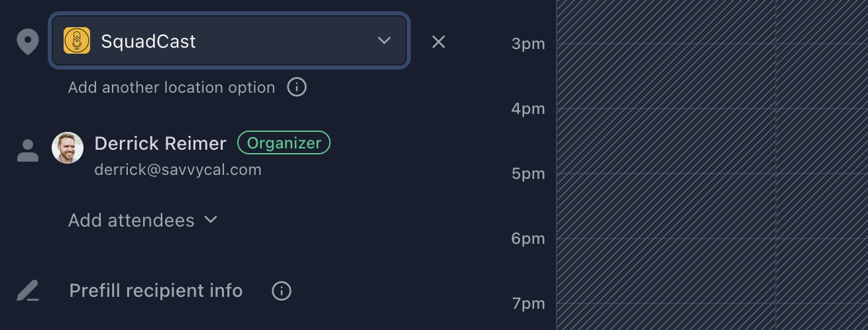The height and width of the screenshot is (330, 868).
Task: Expand the Add attendees section
Action: click(x=142, y=220)
